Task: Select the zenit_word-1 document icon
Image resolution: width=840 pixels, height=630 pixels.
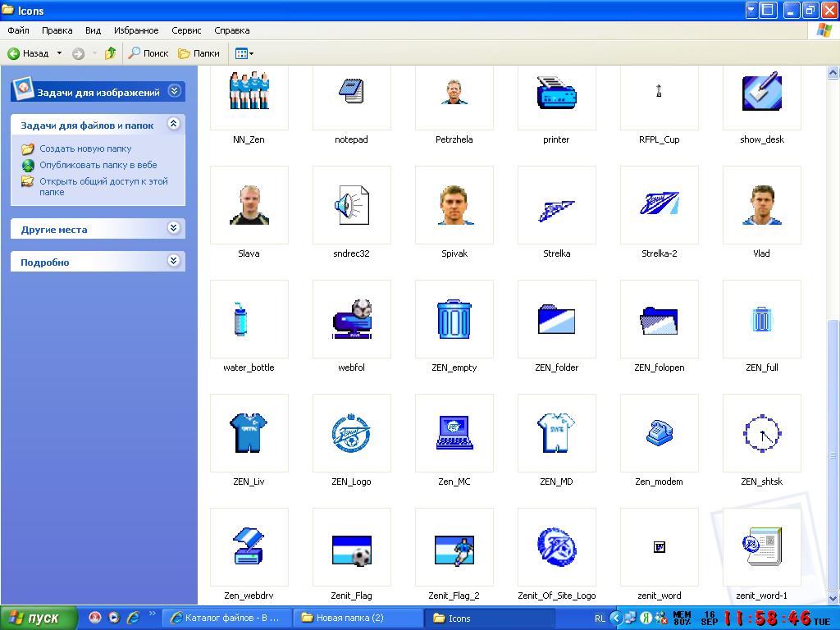Action: [762, 547]
